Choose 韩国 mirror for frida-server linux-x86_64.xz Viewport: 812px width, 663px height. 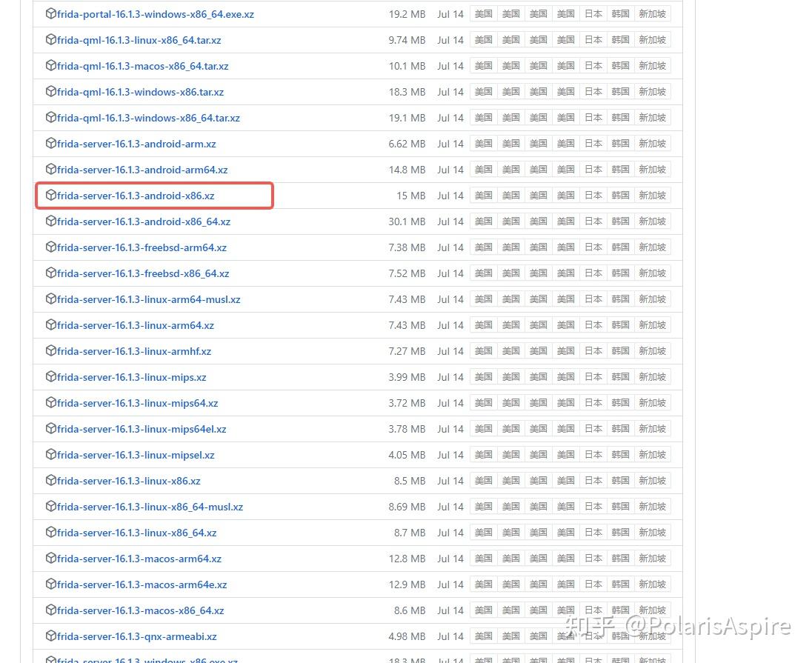[620, 532]
